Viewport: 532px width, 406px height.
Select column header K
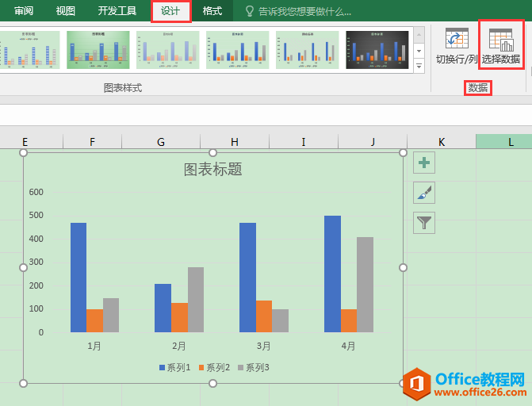pos(442,142)
